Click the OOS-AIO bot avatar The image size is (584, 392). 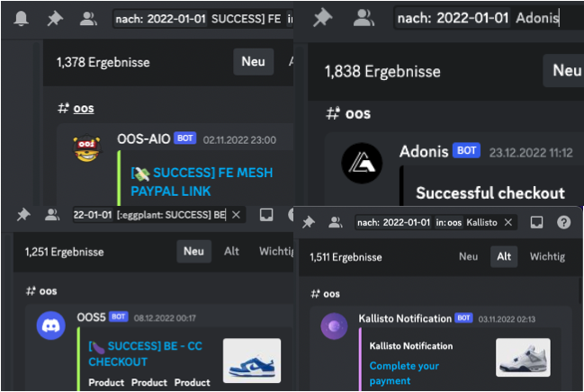point(87,147)
